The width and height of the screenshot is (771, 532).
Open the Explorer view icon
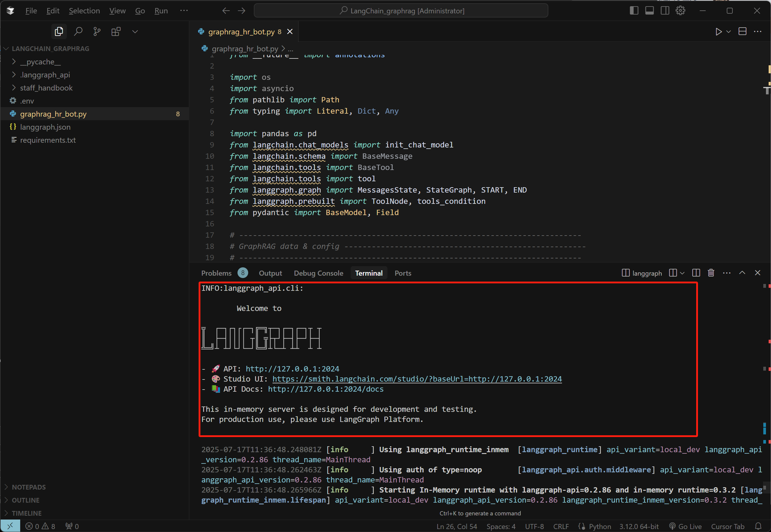pyautogui.click(x=59, y=32)
